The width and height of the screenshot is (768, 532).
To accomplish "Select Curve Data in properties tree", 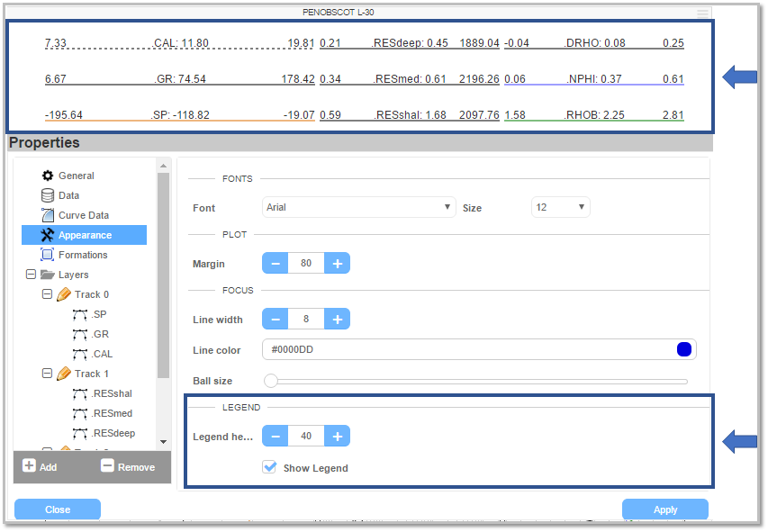I will pyautogui.click(x=84, y=215).
